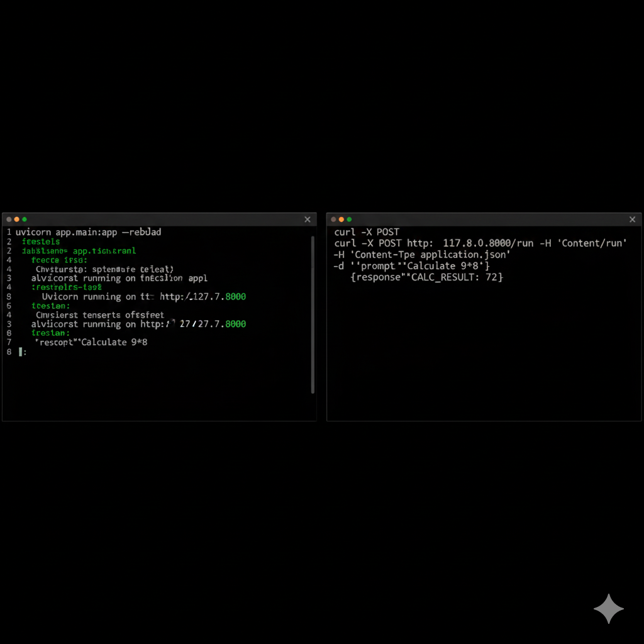
Task: Click the right terminal title bar
Action: 484,219
